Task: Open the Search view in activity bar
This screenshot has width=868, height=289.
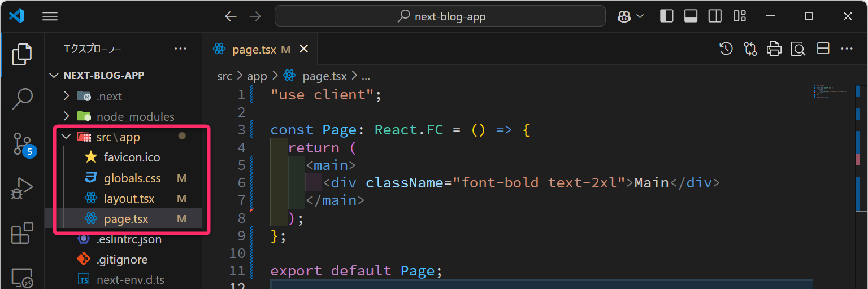Action: pos(23,99)
